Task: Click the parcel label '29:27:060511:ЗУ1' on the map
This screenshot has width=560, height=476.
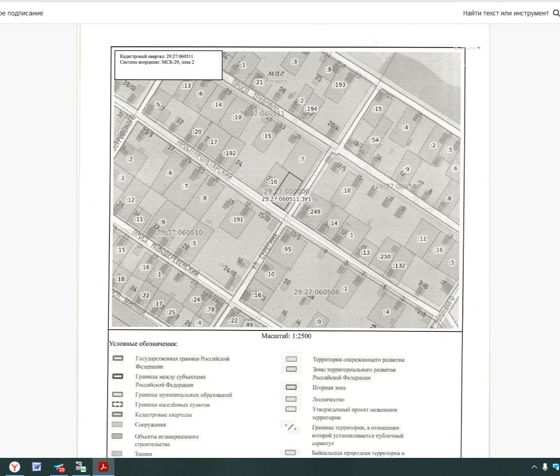Action: tap(286, 199)
